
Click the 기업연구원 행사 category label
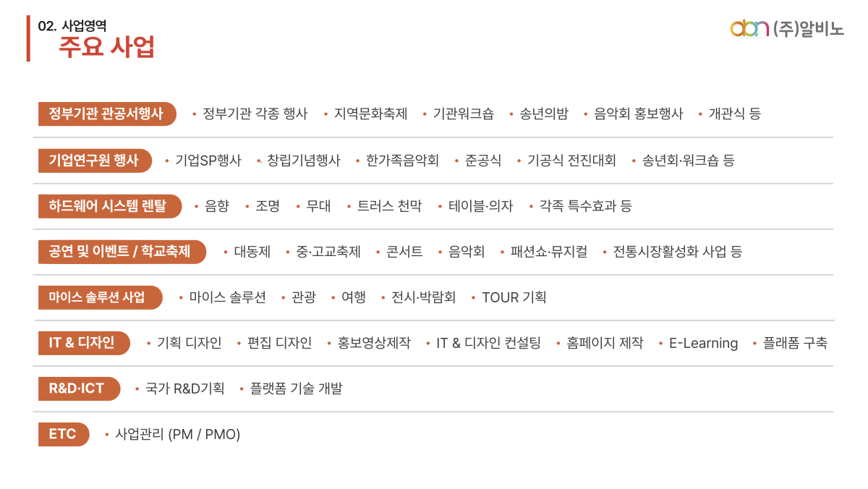(94, 160)
